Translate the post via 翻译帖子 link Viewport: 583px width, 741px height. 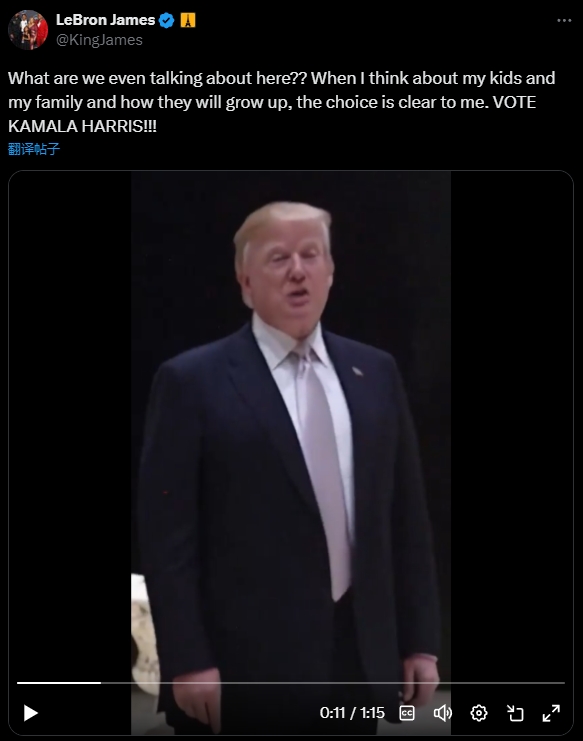pyautogui.click(x=34, y=149)
